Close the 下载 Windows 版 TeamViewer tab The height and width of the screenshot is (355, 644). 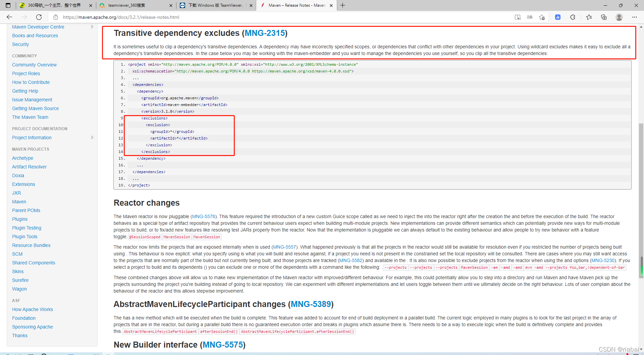[x=251, y=5]
